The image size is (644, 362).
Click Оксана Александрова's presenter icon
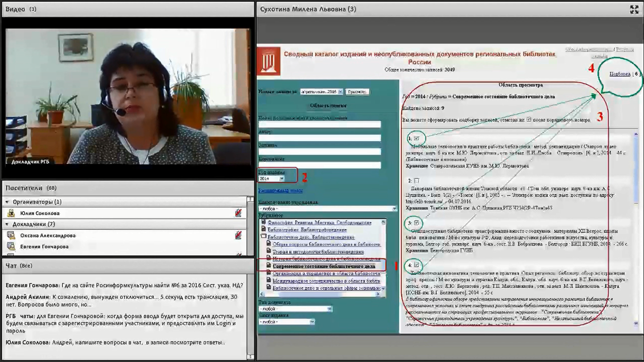(x=11, y=235)
